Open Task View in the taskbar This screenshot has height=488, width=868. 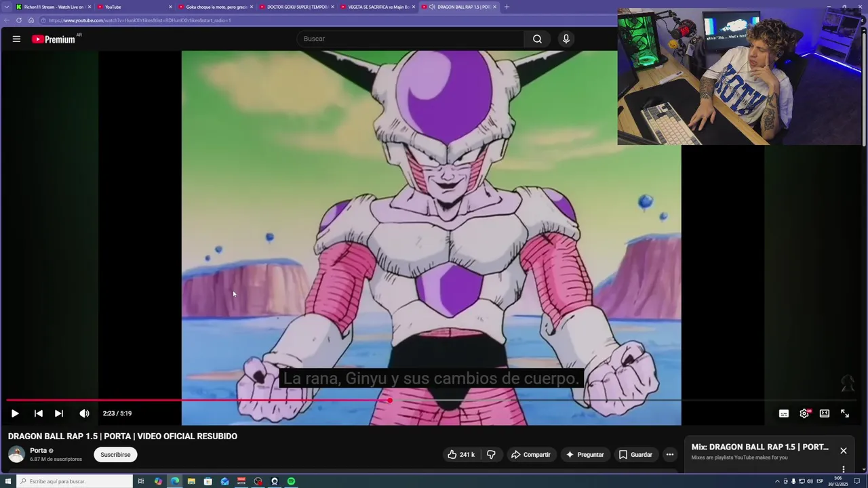(141, 481)
